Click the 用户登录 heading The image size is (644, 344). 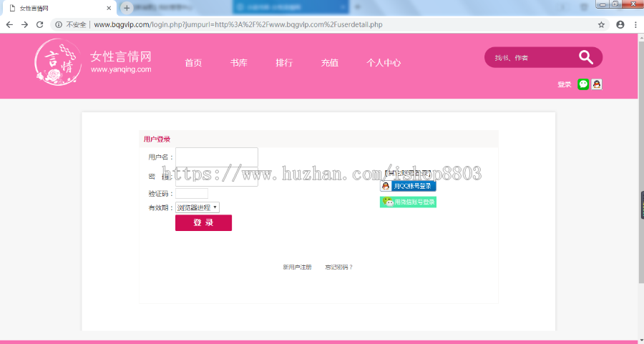pos(157,139)
